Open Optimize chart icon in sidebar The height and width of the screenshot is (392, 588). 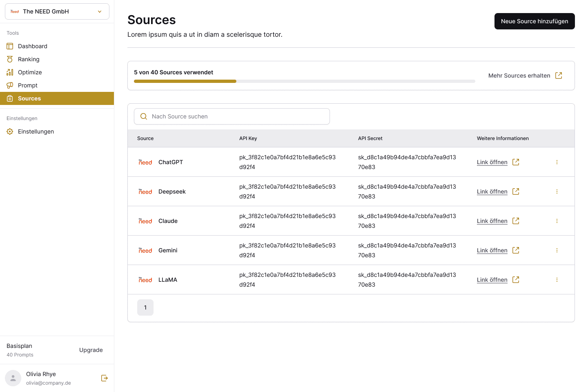(10, 72)
